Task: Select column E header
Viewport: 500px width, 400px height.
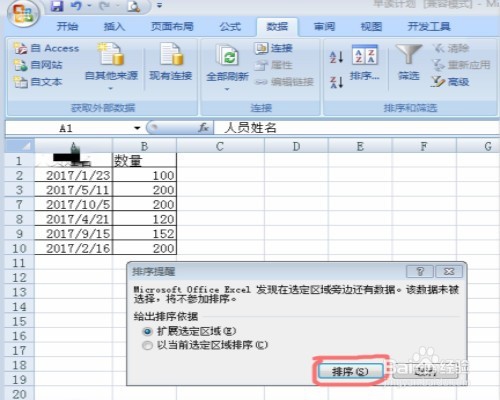Action: point(360,146)
